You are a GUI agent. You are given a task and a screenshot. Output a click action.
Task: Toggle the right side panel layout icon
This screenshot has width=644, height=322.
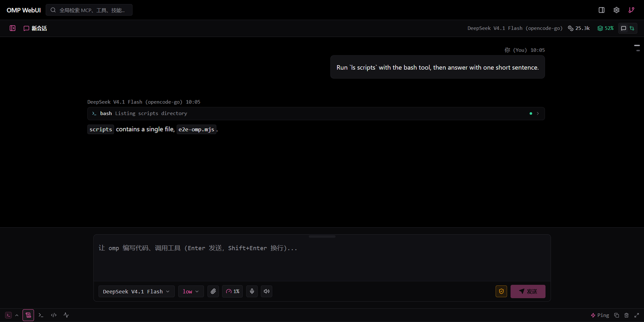602,10
